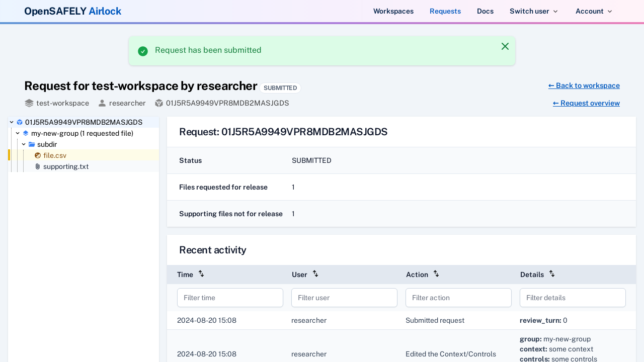Sort activity table by Details

tap(552, 274)
